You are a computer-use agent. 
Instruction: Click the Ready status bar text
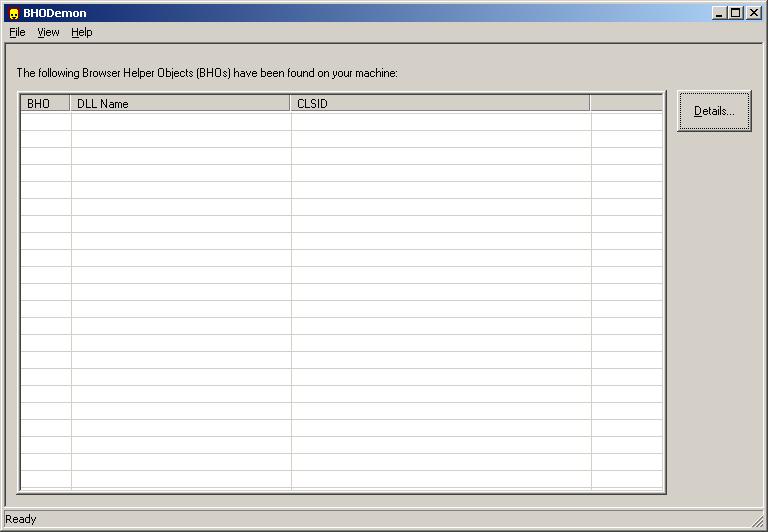(x=21, y=519)
